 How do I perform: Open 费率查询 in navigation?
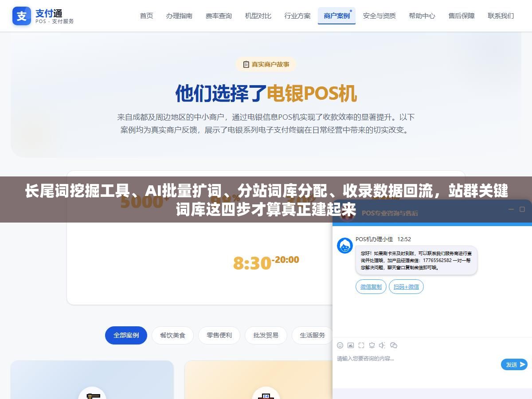[x=219, y=16]
